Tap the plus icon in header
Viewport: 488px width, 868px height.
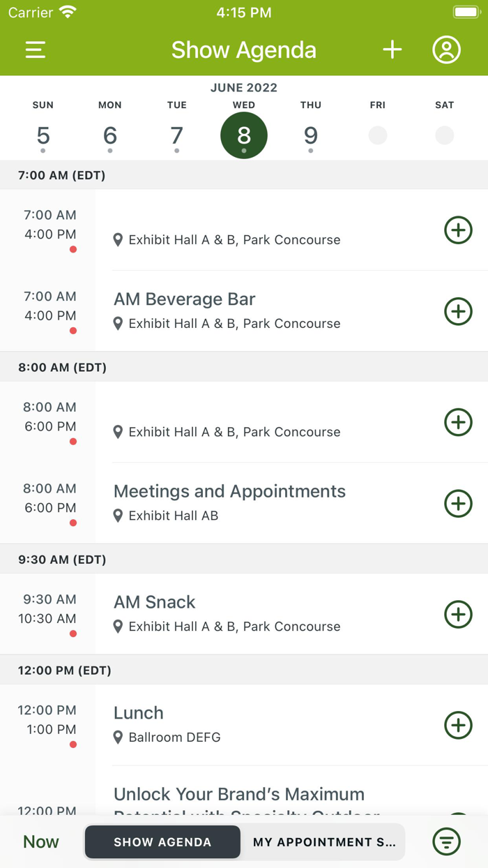click(392, 50)
